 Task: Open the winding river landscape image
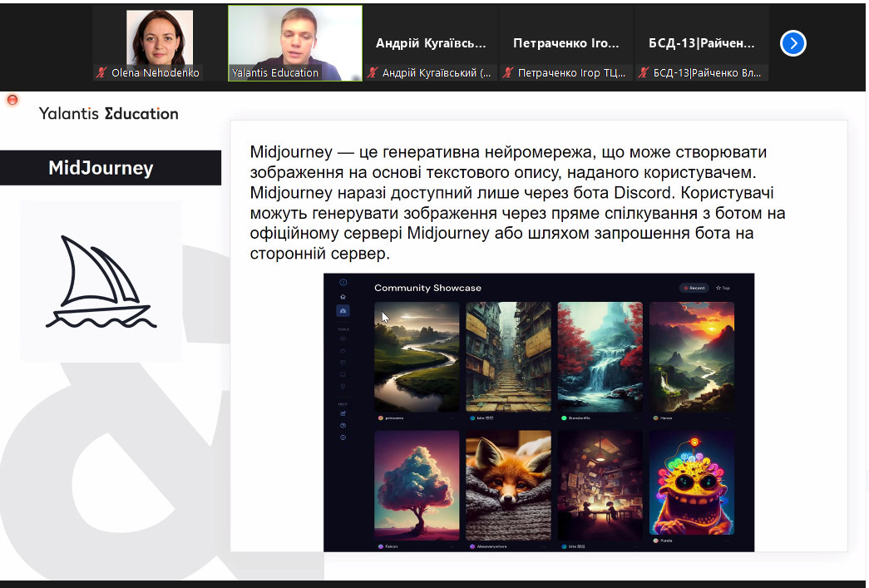(x=417, y=356)
